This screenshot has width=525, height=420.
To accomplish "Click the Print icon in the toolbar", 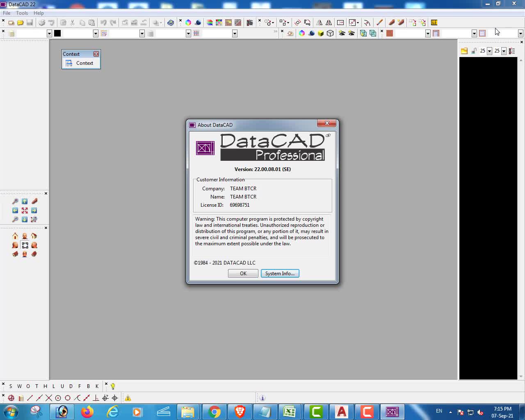I will click(42, 23).
